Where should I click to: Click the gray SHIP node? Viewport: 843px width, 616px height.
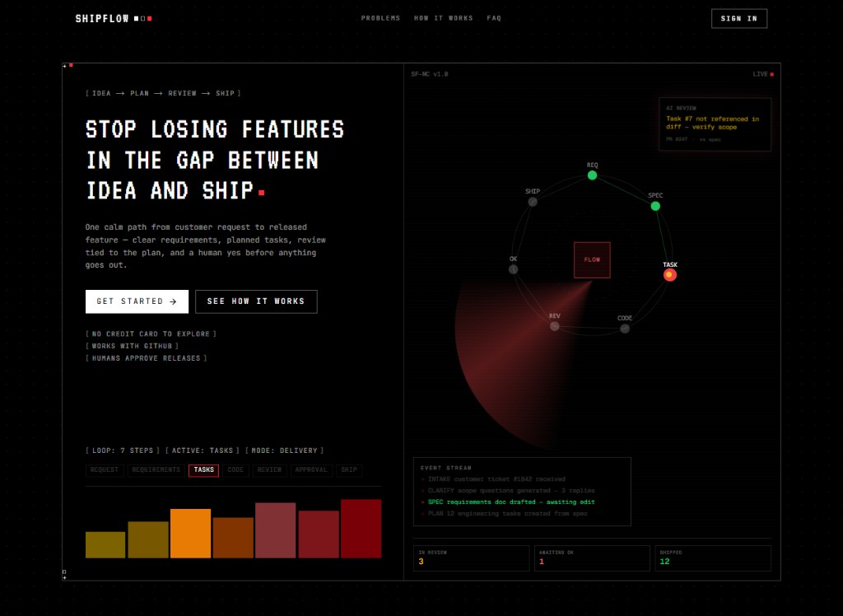click(x=533, y=202)
